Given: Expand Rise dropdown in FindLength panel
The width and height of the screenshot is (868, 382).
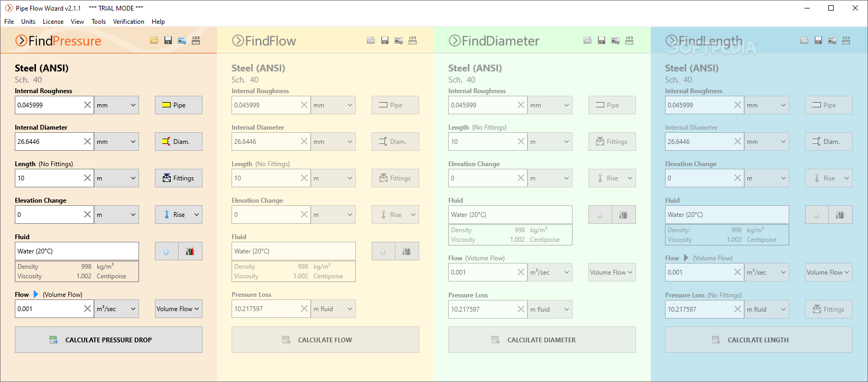Looking at the screenshot, I should [847, 178].
